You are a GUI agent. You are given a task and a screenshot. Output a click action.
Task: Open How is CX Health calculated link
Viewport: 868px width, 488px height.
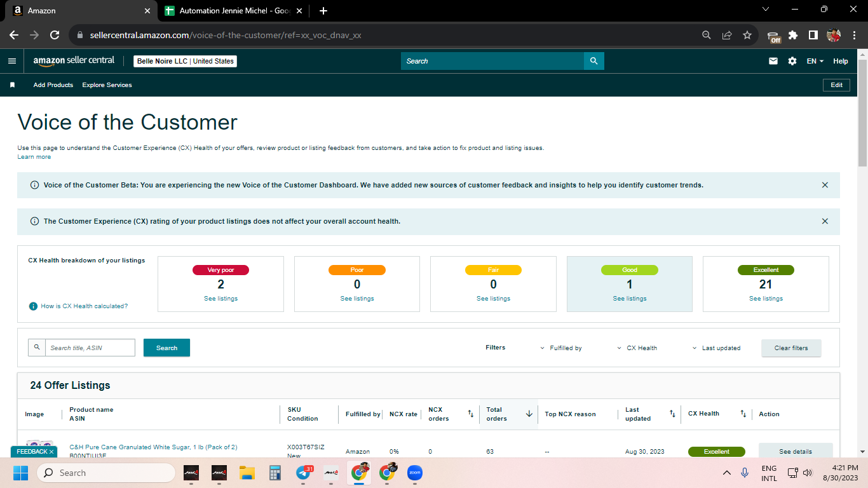[x=85, y=306]
